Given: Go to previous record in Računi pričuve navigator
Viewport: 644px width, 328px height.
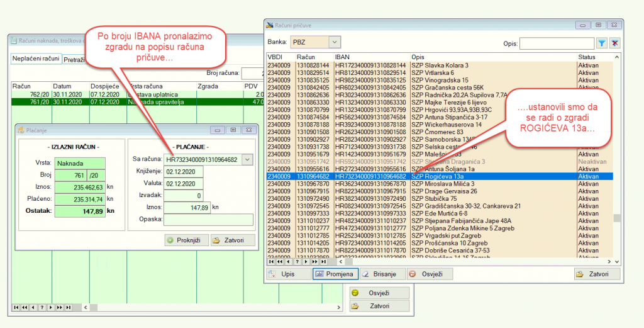Looking at the screenshot, I should [x=287, y=261].
